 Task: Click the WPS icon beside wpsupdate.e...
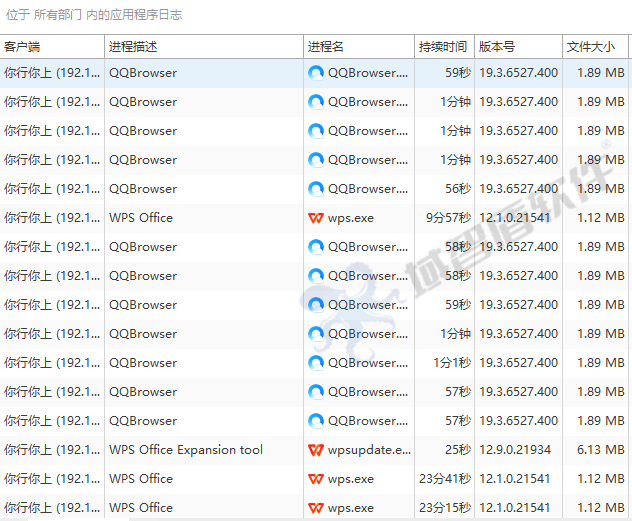(x=316, y=450)
